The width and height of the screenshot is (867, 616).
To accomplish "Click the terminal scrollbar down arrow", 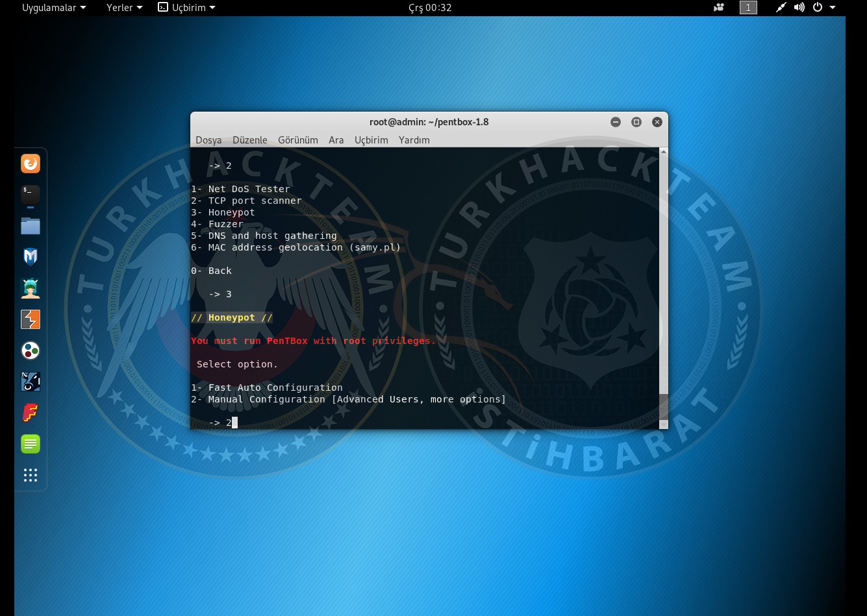I will pyautogui.click(x=663, y=424).
